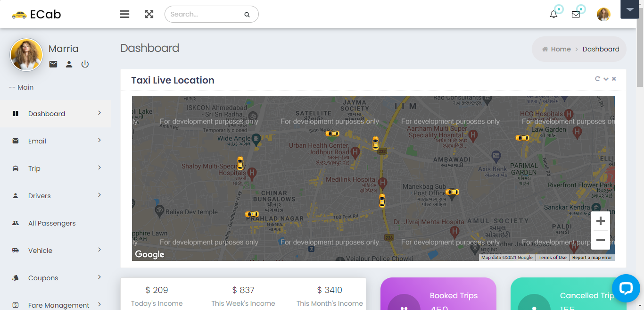Click the power icon under Marria
The image size is (644, 310).
coord(85,64)
